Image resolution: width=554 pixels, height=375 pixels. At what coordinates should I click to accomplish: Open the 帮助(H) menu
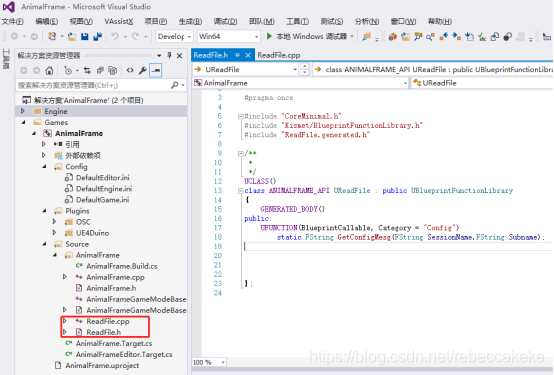click(440, 22)
